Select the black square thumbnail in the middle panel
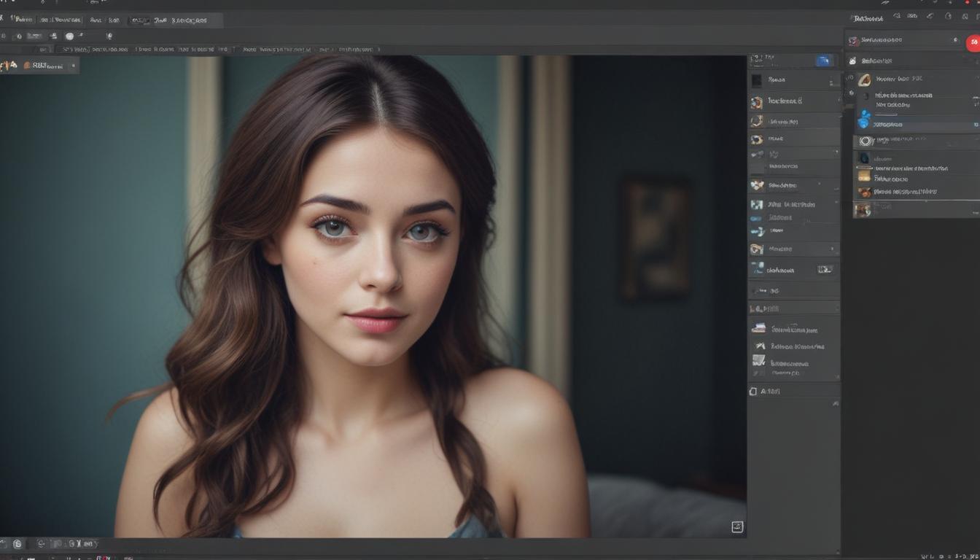Viewport: 980px width, 560px height. pos(757,80)
